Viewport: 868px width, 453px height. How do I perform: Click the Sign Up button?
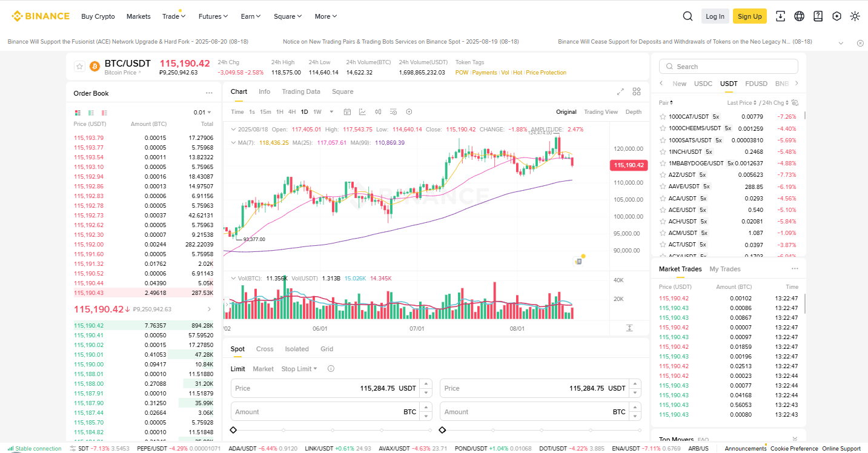[750, 16]
